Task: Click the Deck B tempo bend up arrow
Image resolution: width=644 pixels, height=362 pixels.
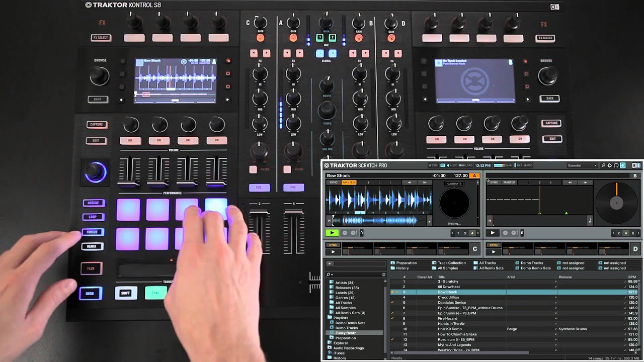Action: coord(585,183)
